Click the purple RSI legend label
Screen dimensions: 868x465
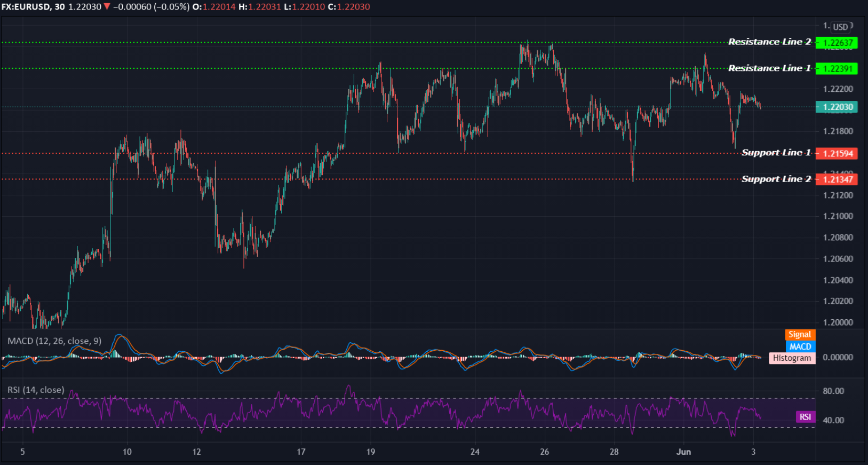pyautogui.click(x=805, y=417)
